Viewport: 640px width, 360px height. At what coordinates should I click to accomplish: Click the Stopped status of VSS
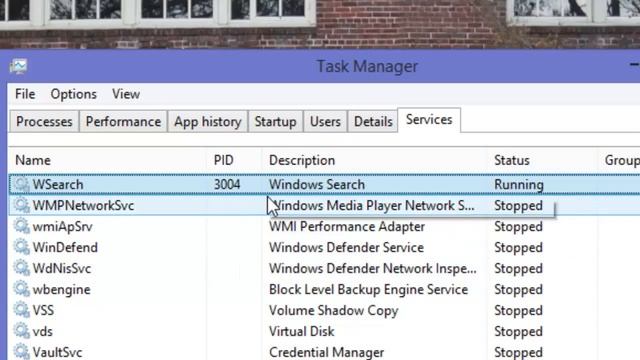pos(518,311)
